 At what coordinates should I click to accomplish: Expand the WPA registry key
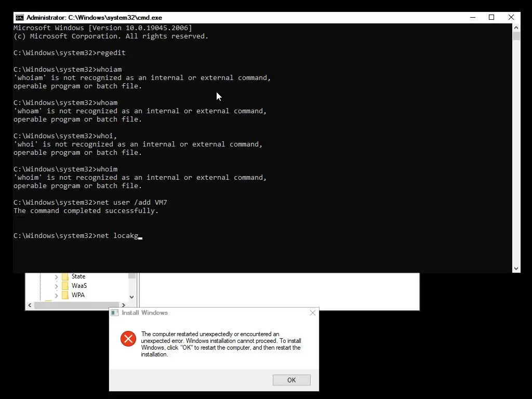coord(56,296)
